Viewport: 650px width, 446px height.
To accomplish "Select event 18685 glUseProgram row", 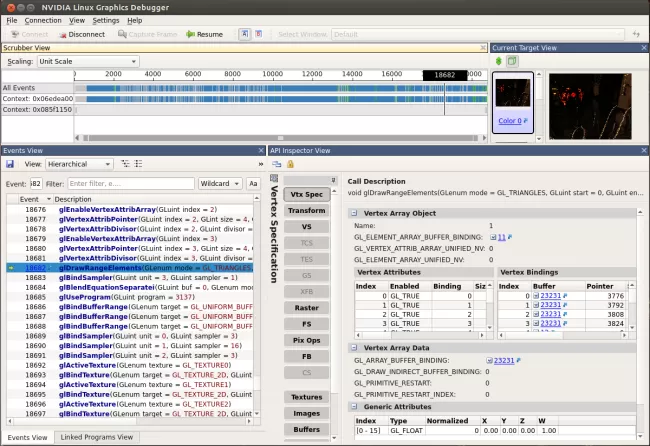I will pyautogui.click(x=130, y=297).
